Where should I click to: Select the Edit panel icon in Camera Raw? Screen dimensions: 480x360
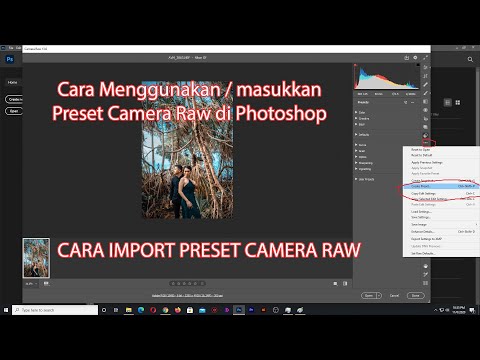425,67
